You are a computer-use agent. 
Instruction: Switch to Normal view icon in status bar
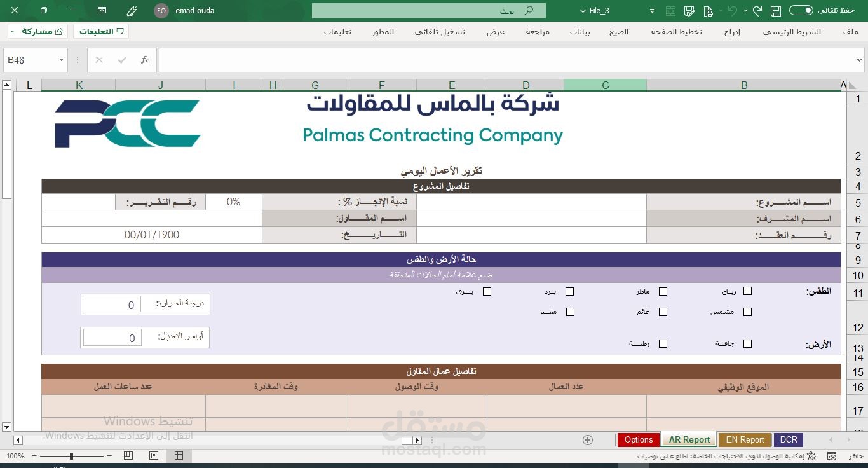click(179, 456)
